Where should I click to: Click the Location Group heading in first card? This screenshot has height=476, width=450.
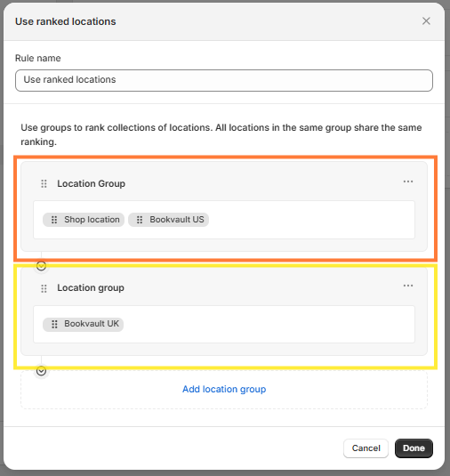tap(91, 183)
